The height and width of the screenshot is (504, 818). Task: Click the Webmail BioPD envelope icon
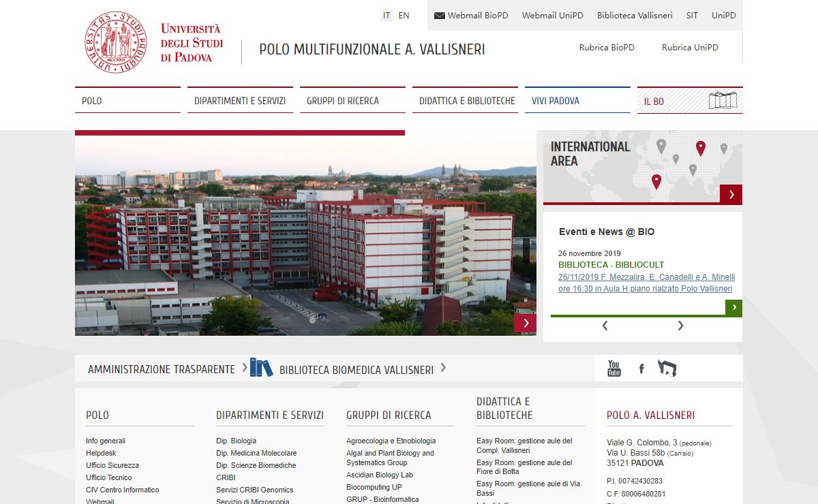[440, 16]
